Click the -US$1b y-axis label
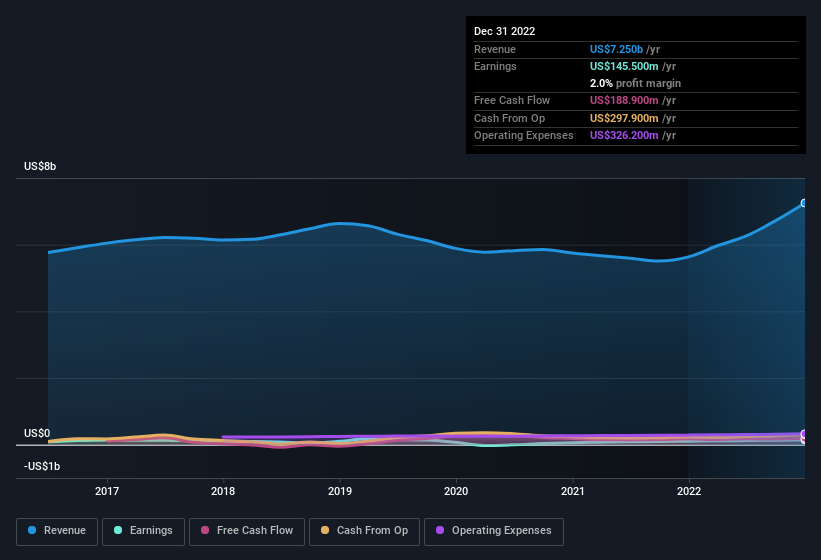The width and height of the screenshot is (821, 560). [x=42, y=466]
